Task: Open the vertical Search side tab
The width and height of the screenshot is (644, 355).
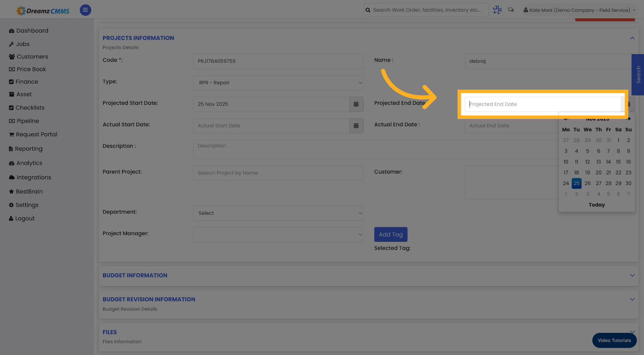Action: (x=638, y=75)
